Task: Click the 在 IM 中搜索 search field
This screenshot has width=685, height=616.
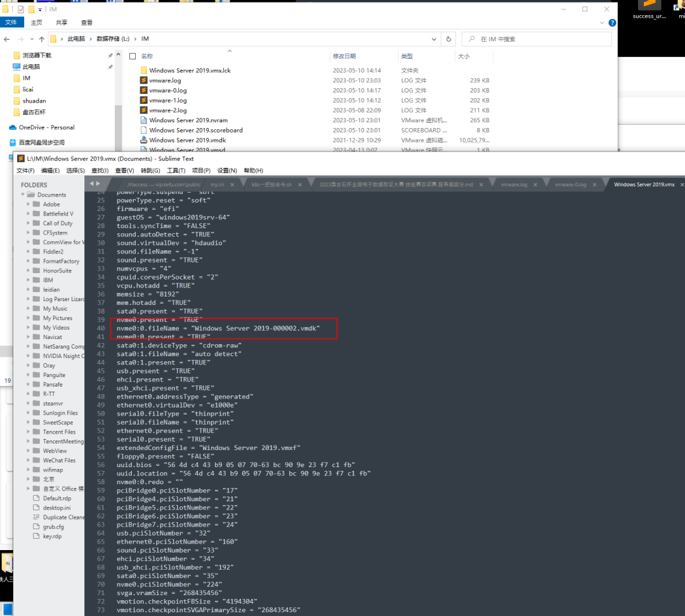Action: coord(537,39)
